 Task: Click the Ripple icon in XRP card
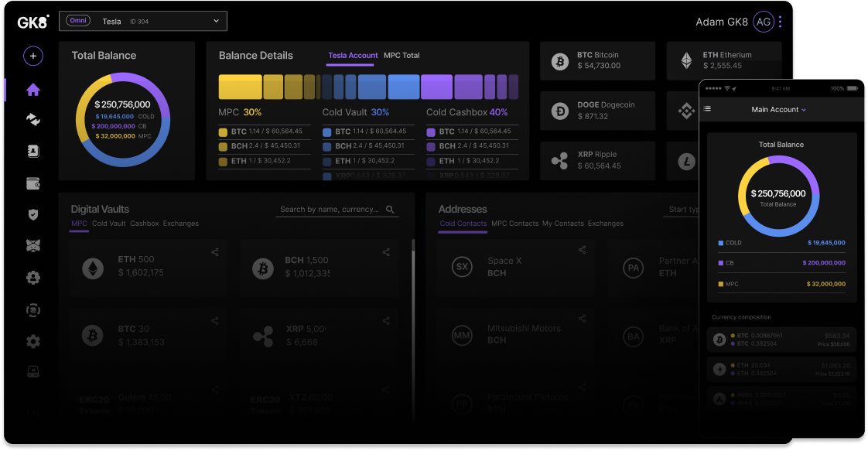point(559,160)
